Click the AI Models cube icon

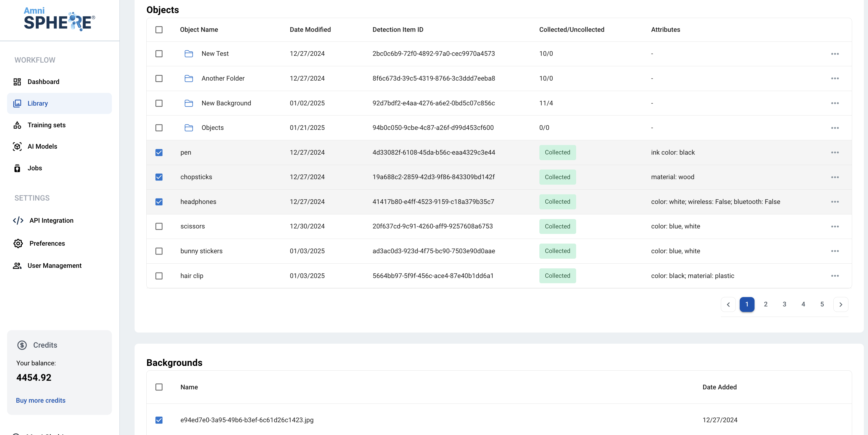[x=17, y=147]
